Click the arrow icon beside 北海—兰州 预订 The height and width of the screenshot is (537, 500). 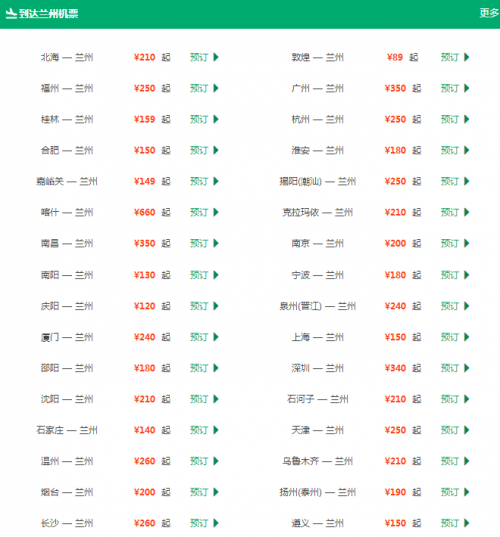pyautogui.click(x=216, y=57)
